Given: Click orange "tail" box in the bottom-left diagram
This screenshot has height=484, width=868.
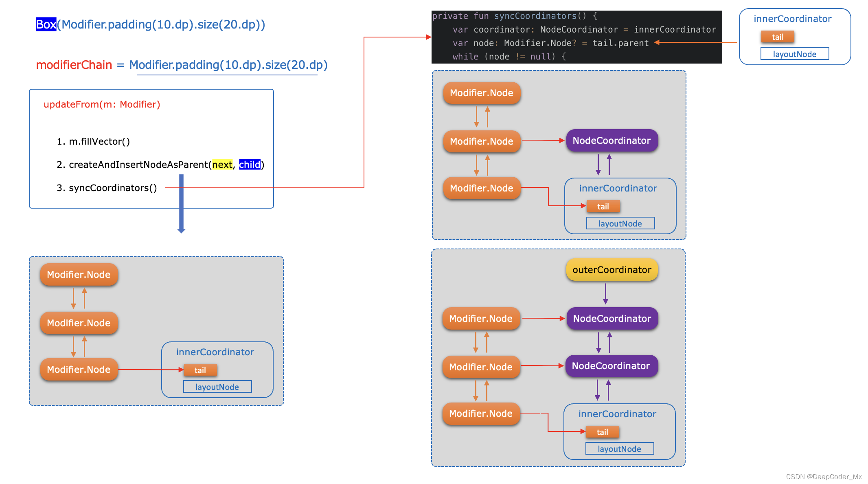Looking at the screenshot, I should [x=200, y=370].
